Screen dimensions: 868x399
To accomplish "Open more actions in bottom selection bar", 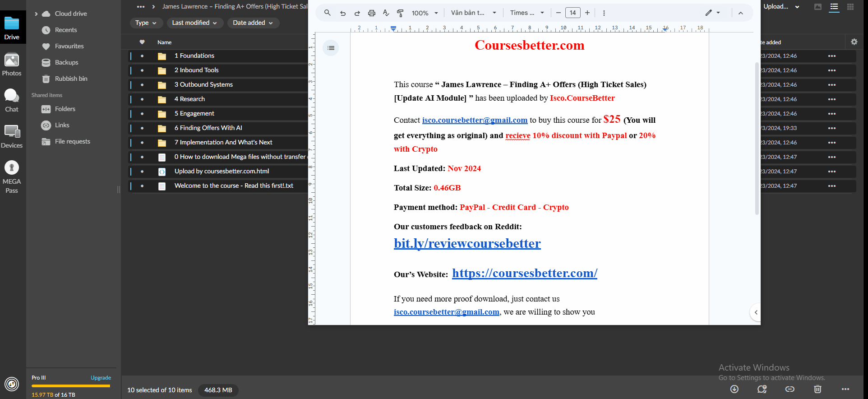I will click(x=845, y=389).
